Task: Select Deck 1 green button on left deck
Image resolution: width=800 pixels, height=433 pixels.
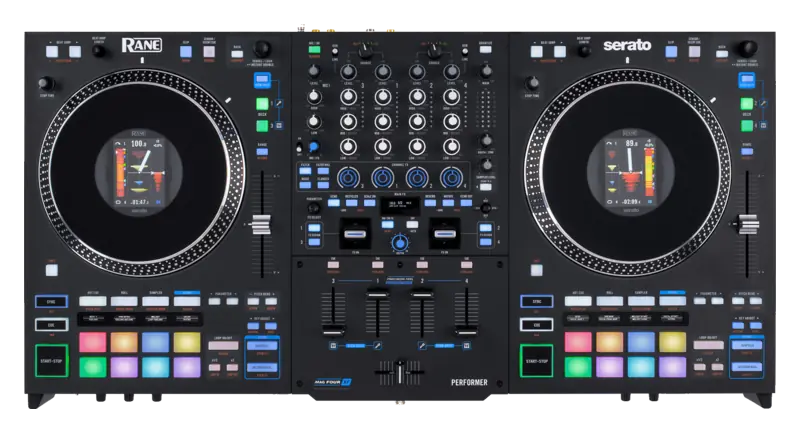Action: click(262, 104)
